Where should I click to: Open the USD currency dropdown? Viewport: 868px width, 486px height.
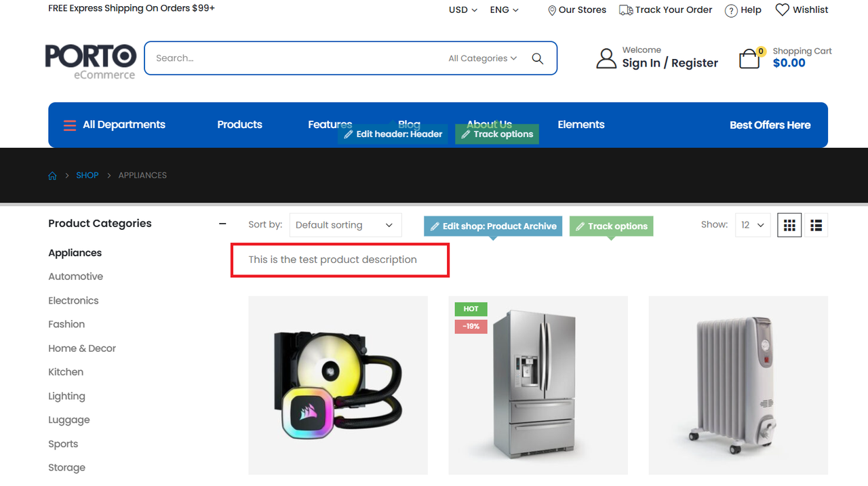point(463,9)
